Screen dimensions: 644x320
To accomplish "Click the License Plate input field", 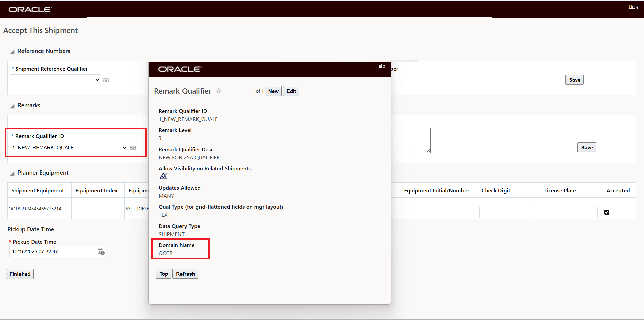I will pyautogui.click(x=570, y=212).
